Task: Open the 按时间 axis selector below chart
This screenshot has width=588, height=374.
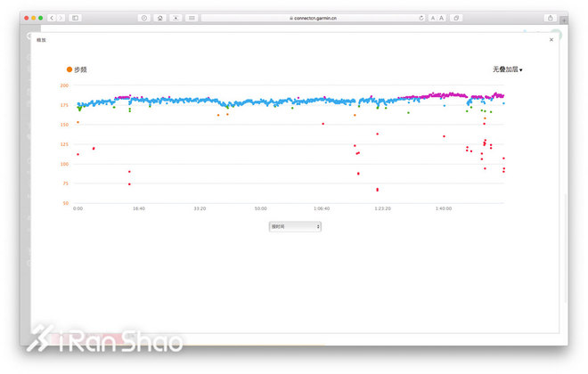Action: [x=295, y=227]
